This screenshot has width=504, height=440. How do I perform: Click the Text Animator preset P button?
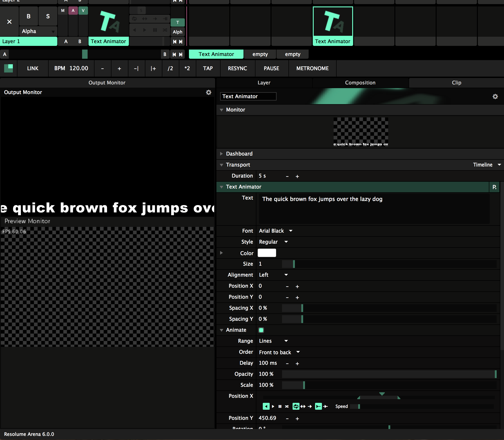[494, 187]
